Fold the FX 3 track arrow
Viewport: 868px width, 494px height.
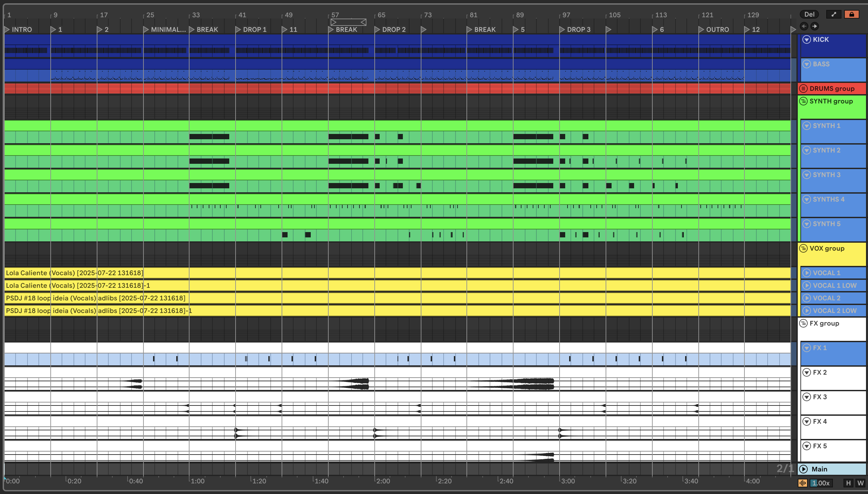807,397
